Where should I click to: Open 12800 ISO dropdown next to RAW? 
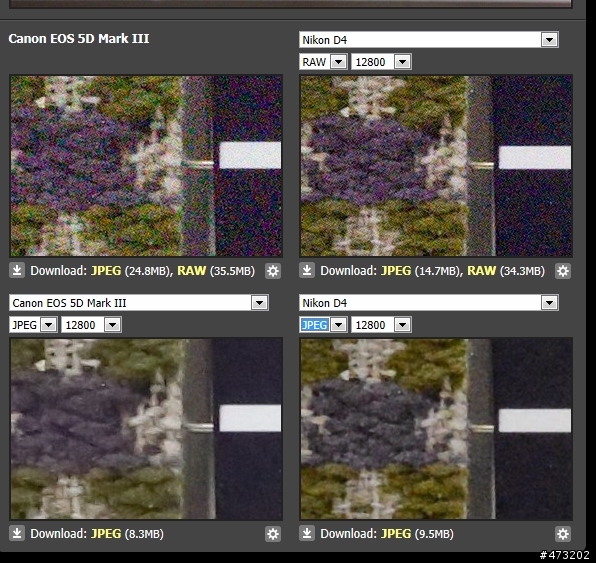[381, 62]
